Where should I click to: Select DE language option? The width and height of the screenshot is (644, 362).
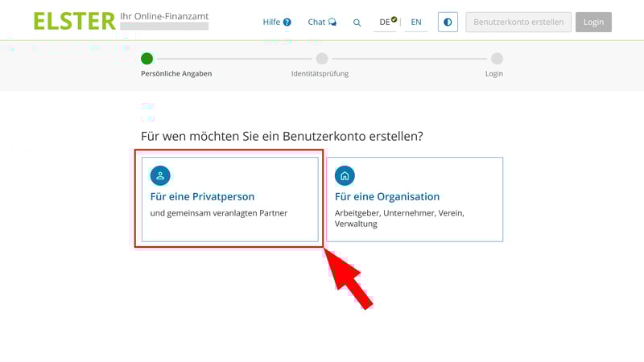(x=385, y=23)
